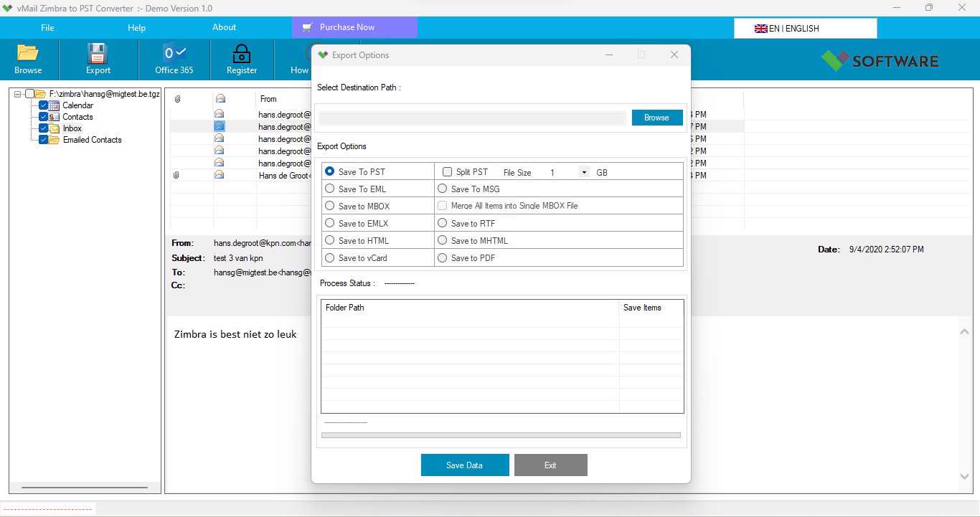Toggle the Emailed Contacts checkbox

[x=44, y=140]
